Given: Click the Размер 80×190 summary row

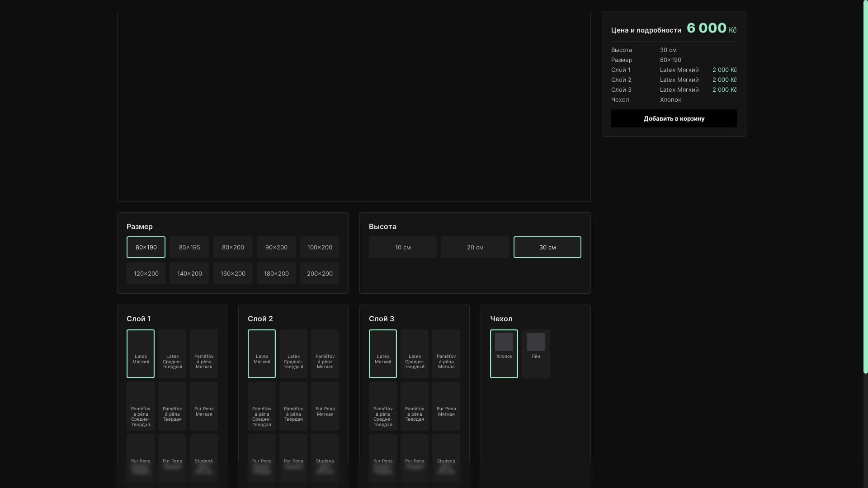Looking at the screenshot, I should [674, 60].
